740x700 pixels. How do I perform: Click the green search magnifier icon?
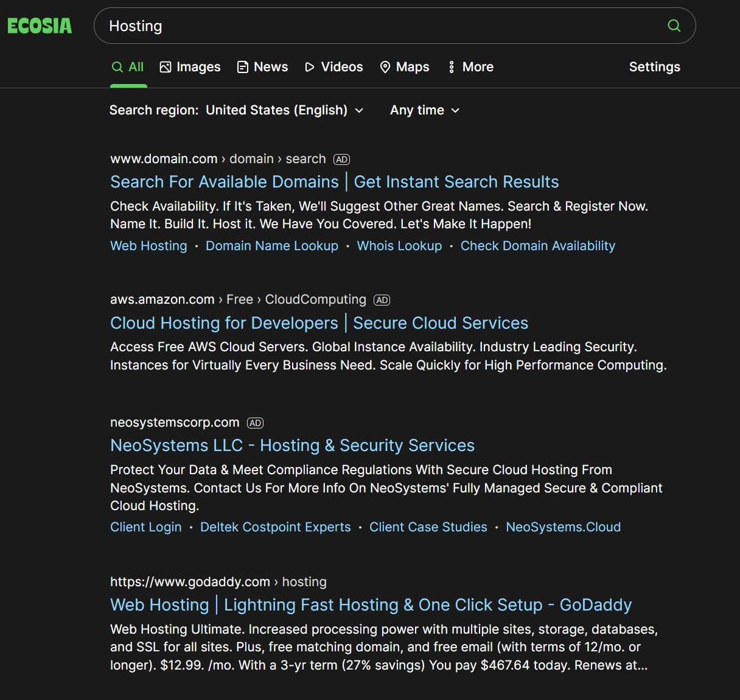coord(674,26)
